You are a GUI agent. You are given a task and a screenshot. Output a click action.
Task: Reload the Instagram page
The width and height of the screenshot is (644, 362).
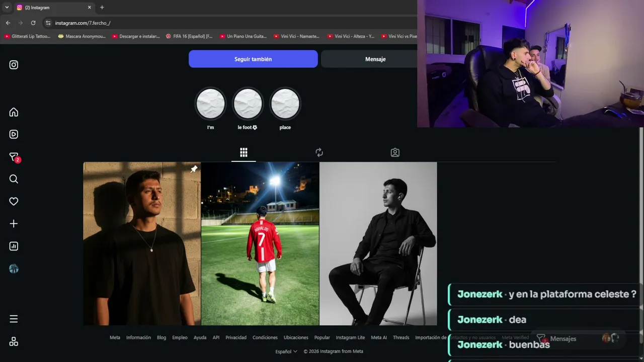point(33,23)
